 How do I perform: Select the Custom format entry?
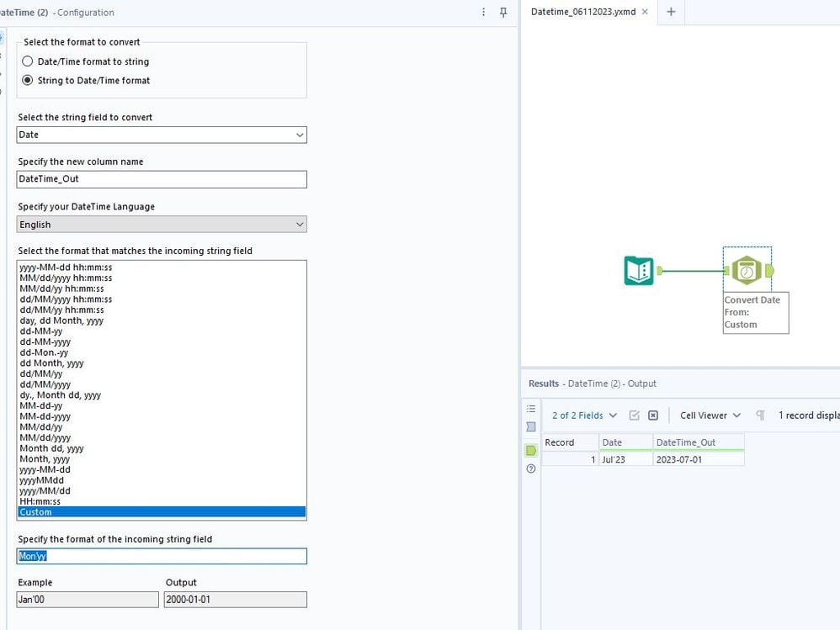click(x=162, y=512)
